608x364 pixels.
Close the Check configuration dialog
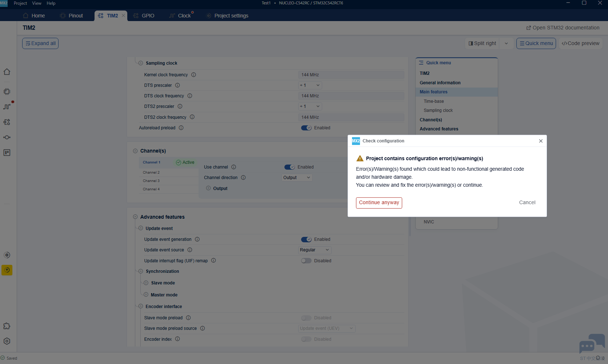pyautogui.click(x=541, y=141)
